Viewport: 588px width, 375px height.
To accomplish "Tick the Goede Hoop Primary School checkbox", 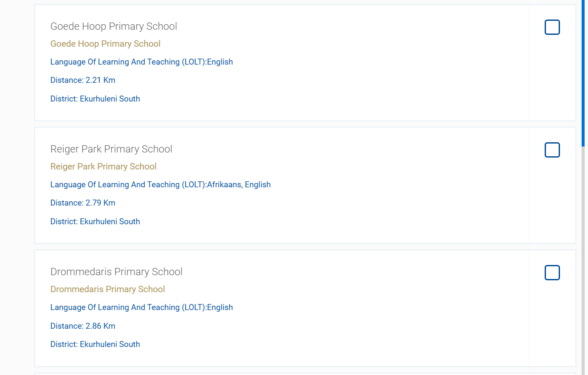I will [x=552, y=27].
